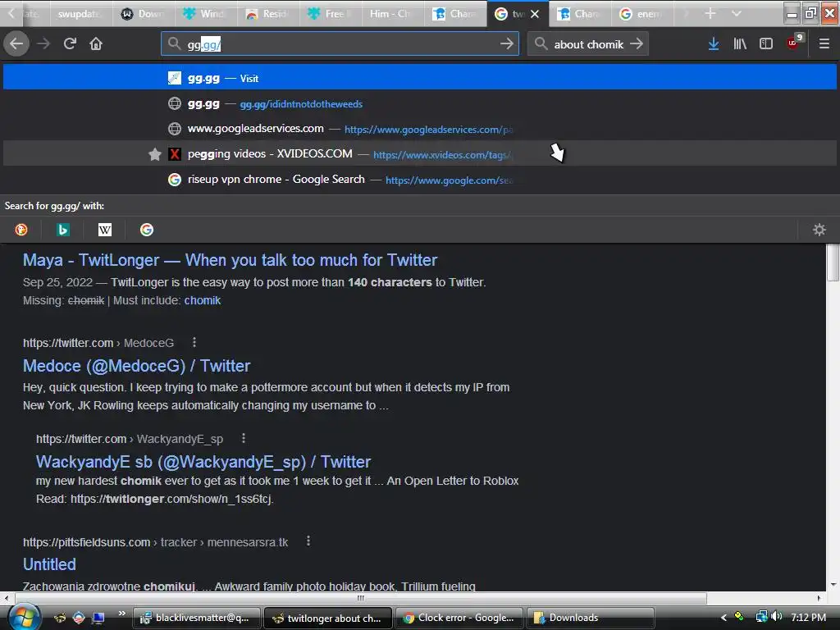Open three-dot menu for pittsfieldsuns result
Viewport: 840px width, 630px height.
tap(308, 541)
